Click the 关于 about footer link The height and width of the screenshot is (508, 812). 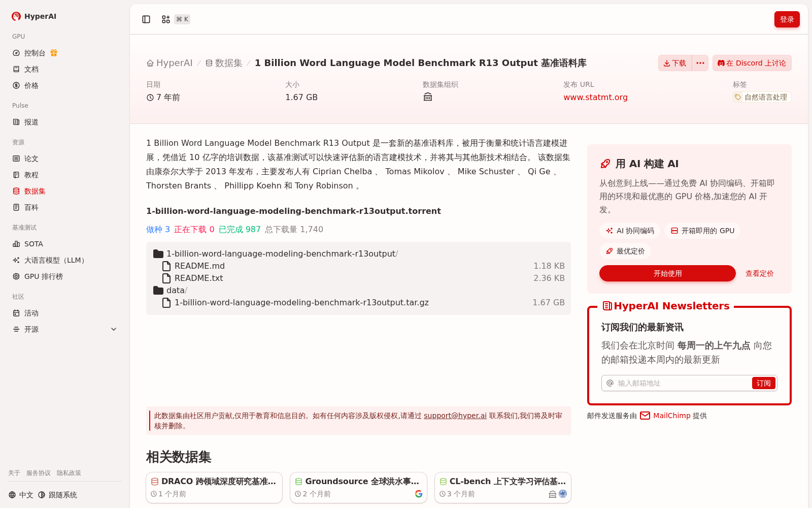pos(14,473)
